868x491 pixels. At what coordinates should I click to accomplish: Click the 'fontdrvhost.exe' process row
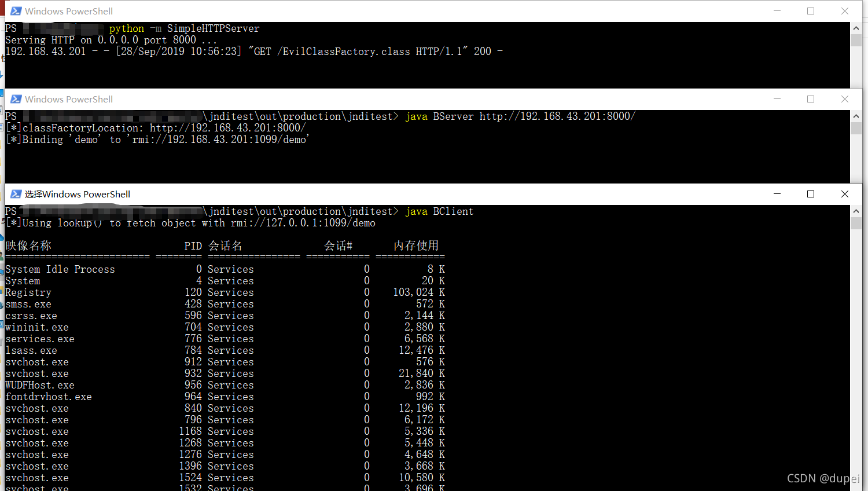(225, 397)
